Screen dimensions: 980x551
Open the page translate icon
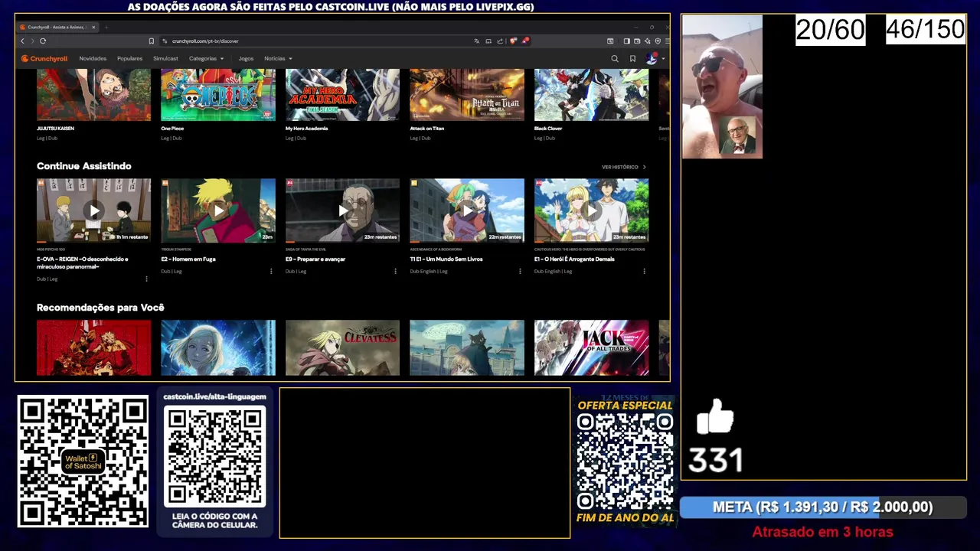coord(477,41)
